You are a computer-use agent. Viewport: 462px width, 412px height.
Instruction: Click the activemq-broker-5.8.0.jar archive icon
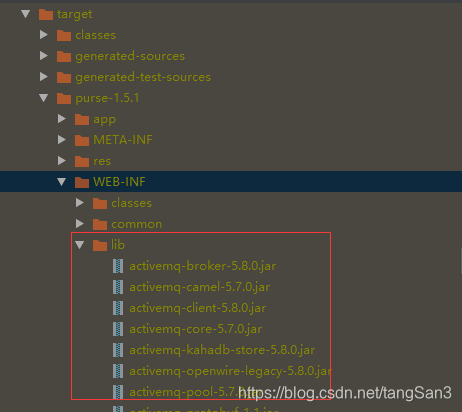(118, 266)
